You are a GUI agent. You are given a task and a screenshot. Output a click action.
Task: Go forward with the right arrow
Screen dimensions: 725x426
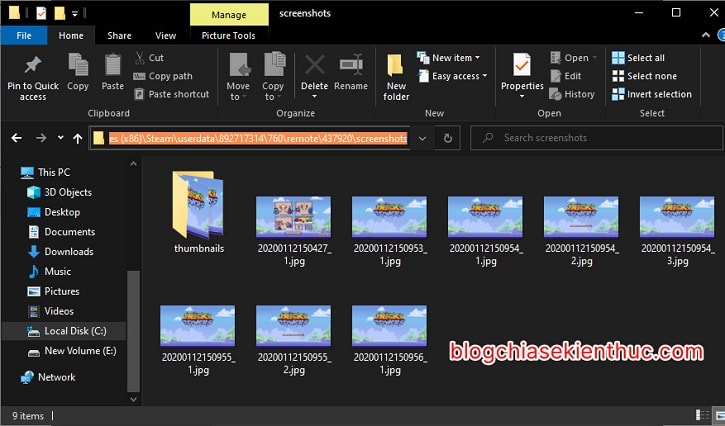41,138
